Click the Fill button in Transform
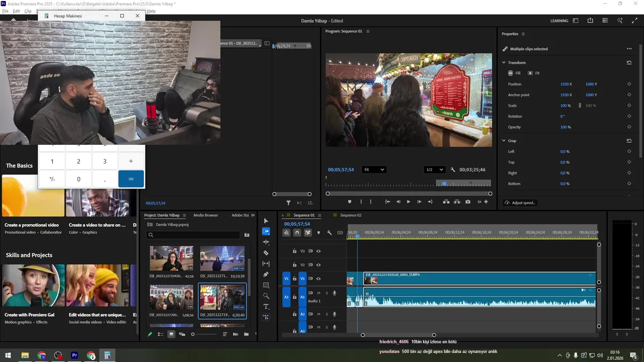 pos(514,73)
